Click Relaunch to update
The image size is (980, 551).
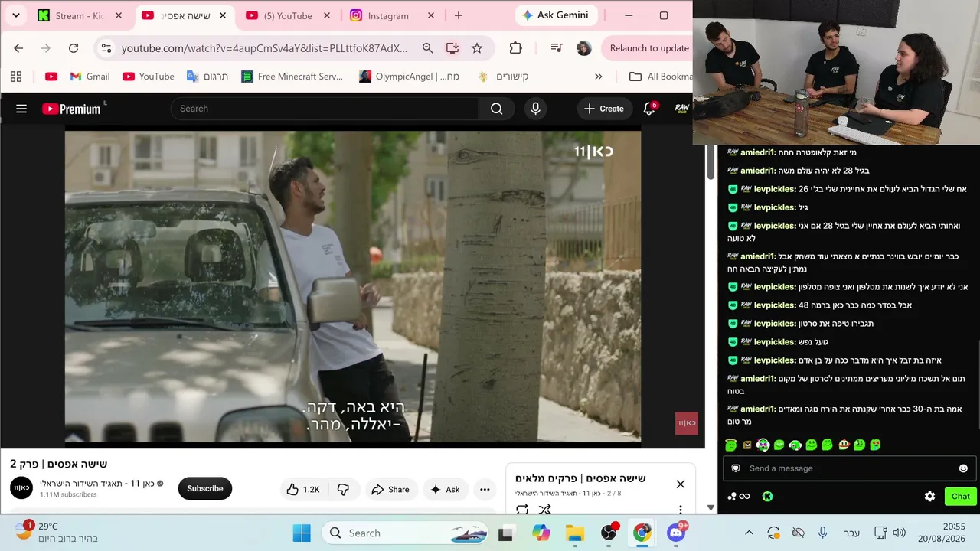(x=649, y=48)
